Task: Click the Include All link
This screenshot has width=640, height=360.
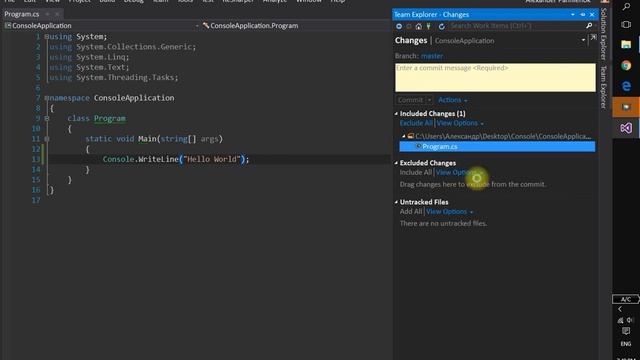Action: [416, 172]
